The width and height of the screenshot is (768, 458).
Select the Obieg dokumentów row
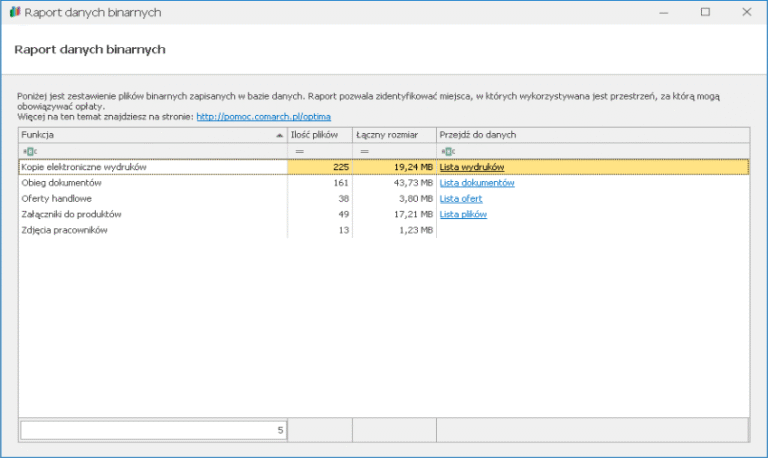coord(384,183)
